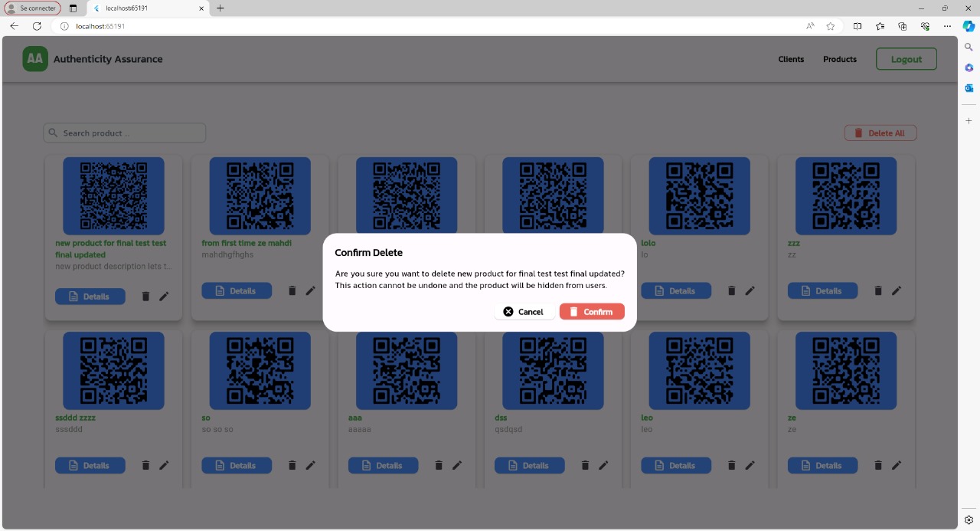Viewport: 980px width, 531px height.
Task: Click the Se connecter profile button
Action: [x=33, y=8]
